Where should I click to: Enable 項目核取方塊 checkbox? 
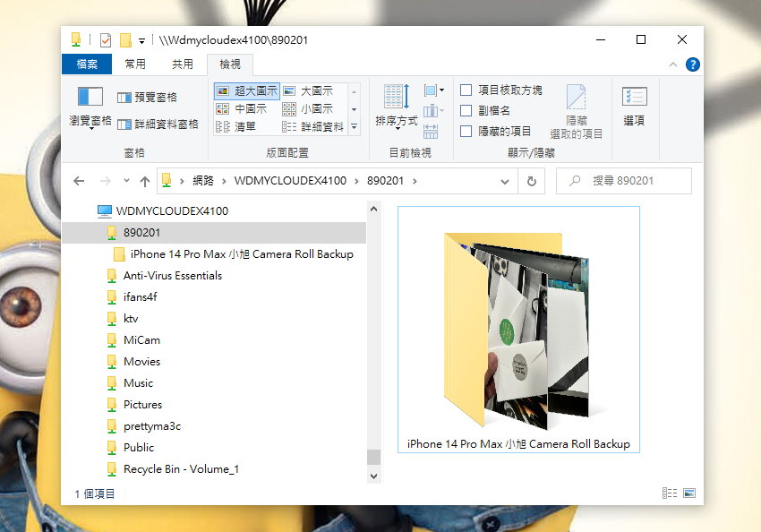point(466,90)
